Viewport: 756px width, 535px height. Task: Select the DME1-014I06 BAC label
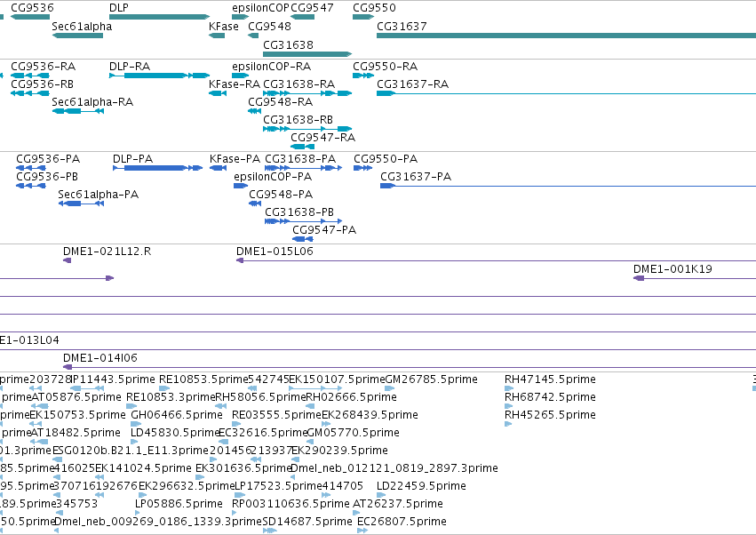coord(100,358)
